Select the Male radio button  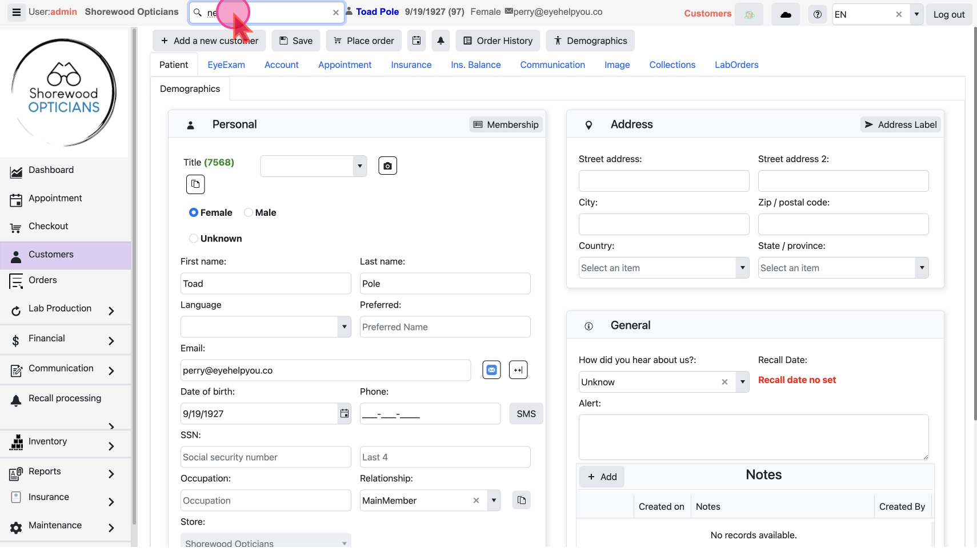point(249,212)
